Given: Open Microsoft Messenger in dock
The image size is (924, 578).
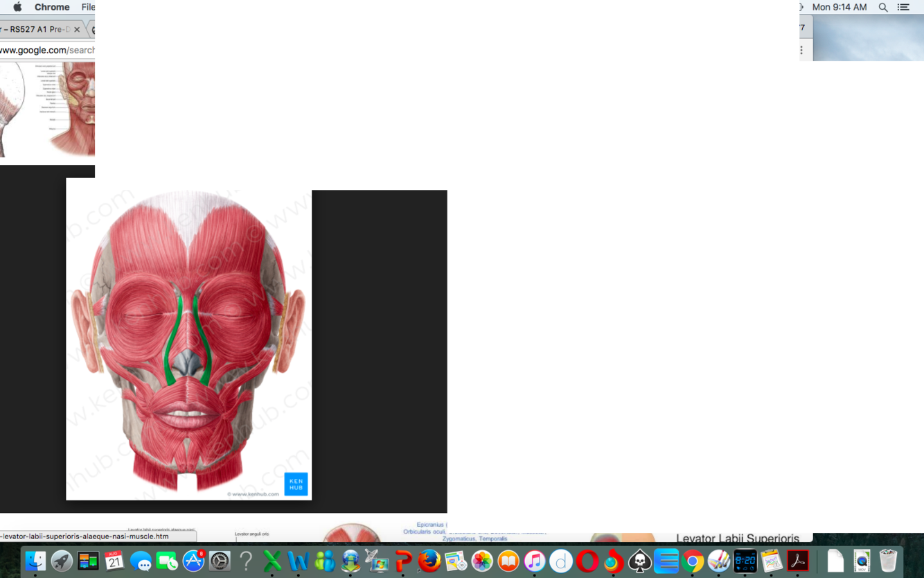Looking at the screenshot, I should (x=325, y=561).
